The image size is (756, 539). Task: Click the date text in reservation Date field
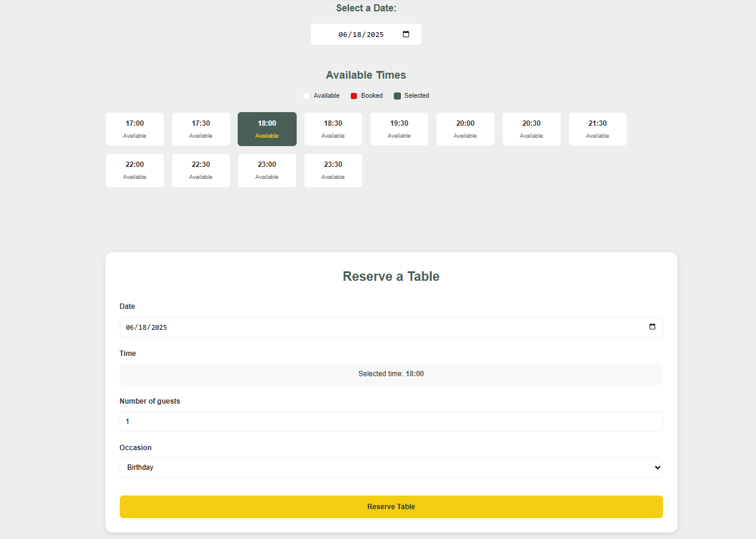[147, 327]
